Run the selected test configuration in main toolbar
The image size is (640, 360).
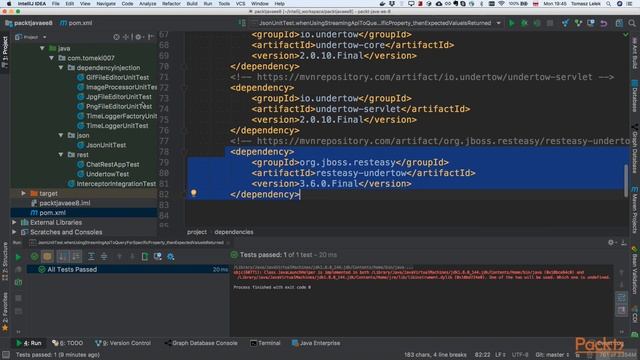[x=511, y=23]
